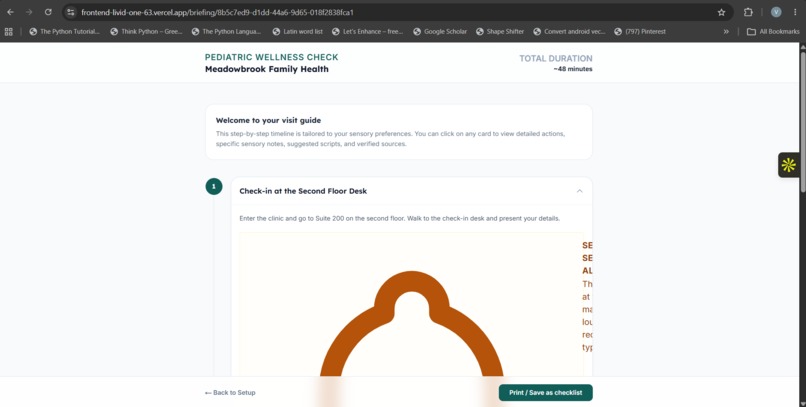Open the Let's Enhance bookmark
Viewport: 806px width, 407px height.
[x=367, y=31]
